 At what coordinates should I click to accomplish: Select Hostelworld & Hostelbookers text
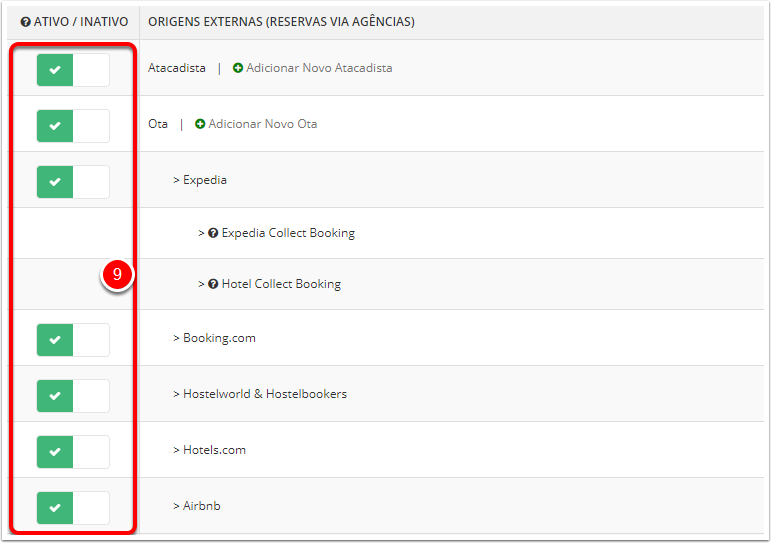point(265,394)
